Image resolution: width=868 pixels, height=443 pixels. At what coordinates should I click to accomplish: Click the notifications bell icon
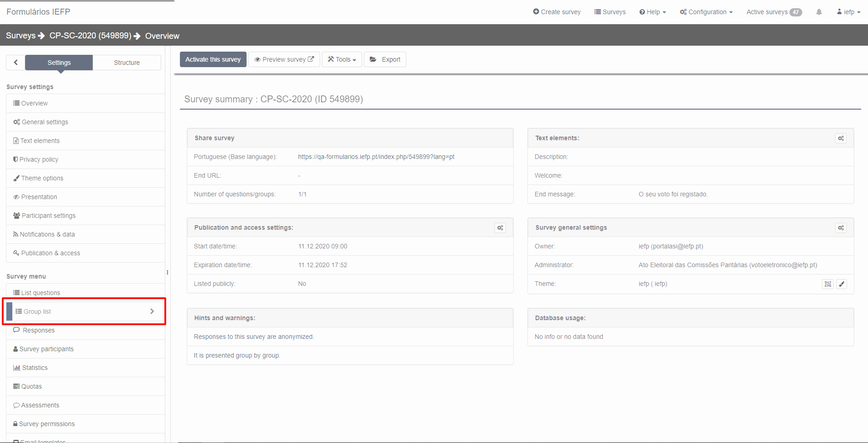819,12
